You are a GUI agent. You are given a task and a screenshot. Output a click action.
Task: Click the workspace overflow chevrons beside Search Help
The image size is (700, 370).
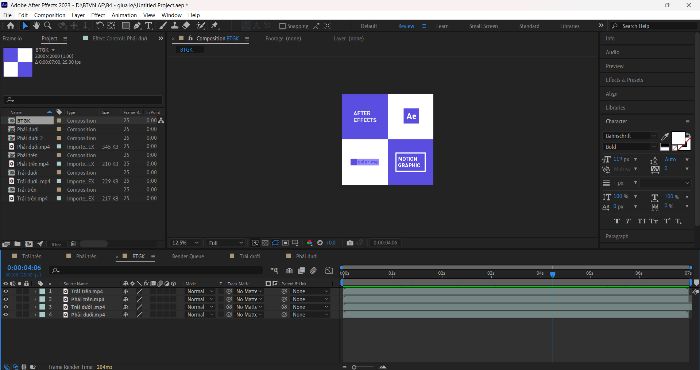(x=601, y=25)
